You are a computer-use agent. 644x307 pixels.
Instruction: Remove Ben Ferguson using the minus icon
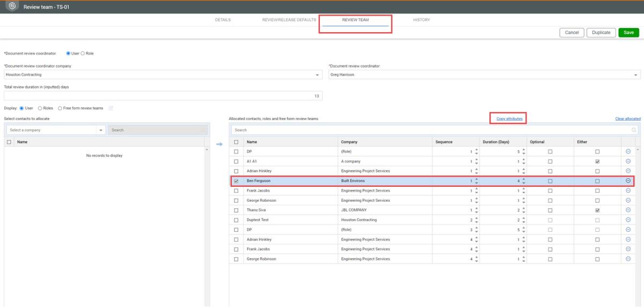pos(628,181)
